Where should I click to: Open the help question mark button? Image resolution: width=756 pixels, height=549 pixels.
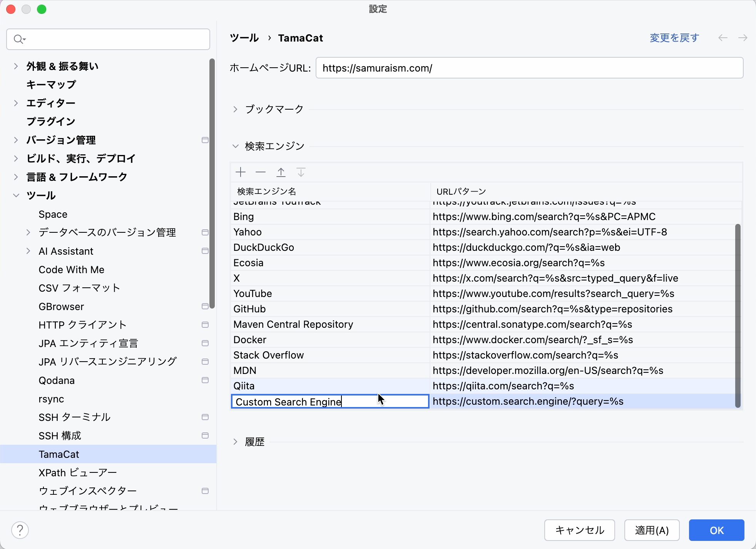point(20,530)
